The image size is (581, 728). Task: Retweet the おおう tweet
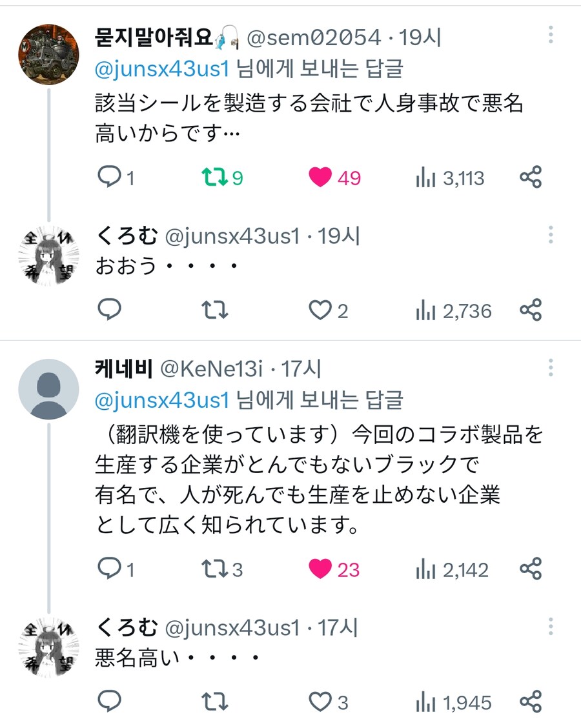tap(215, 311)
